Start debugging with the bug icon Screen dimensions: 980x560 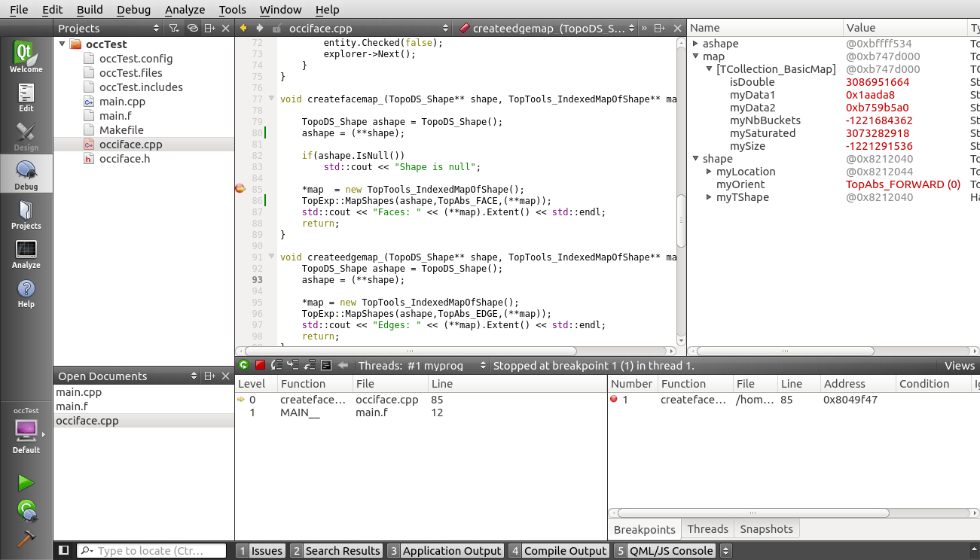point(26,511)
